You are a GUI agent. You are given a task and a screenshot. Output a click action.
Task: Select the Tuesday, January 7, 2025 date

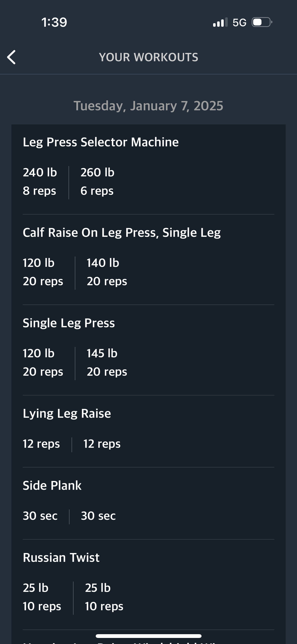pyautogui.click(x=148, y=106)
